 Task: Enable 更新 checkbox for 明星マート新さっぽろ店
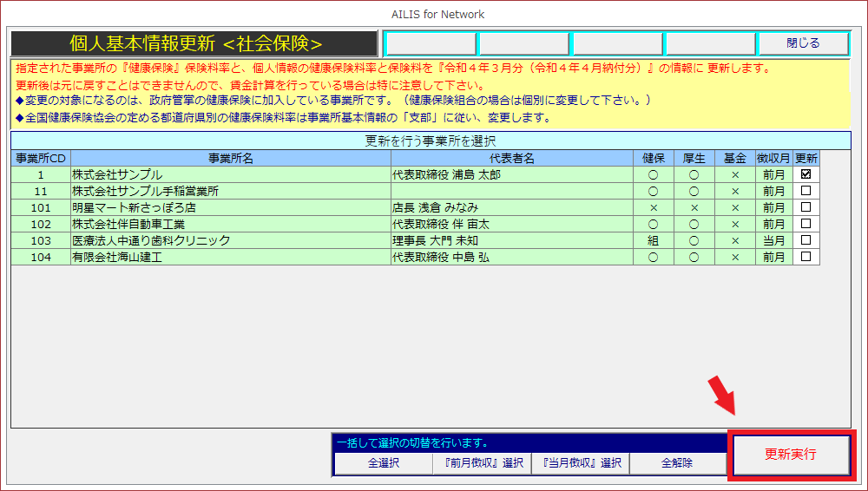coord(806,207)
